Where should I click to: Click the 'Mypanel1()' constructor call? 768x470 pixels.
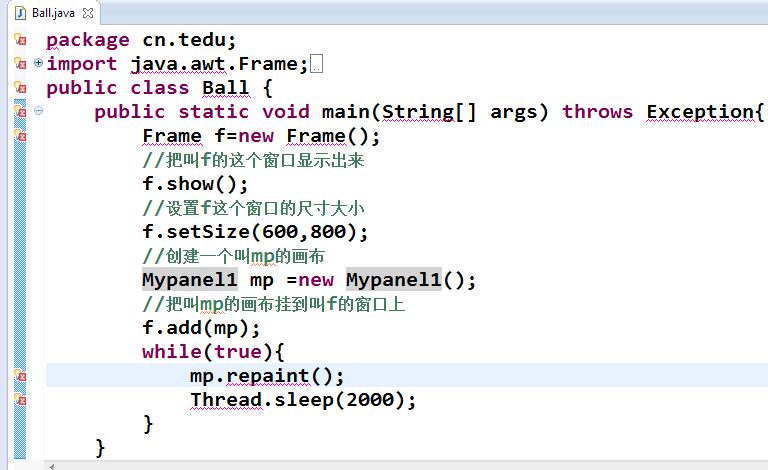point(405,280)
